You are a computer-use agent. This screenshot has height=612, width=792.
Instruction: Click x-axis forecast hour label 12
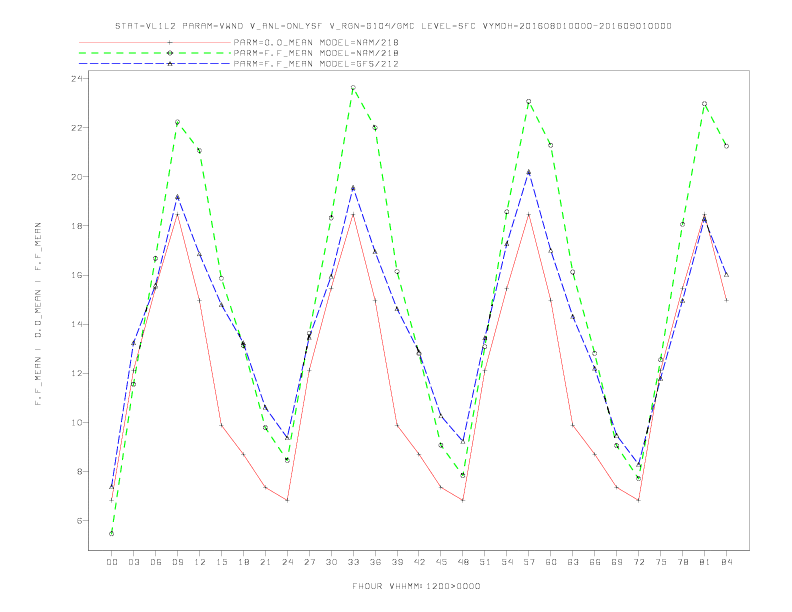(200, 562)
